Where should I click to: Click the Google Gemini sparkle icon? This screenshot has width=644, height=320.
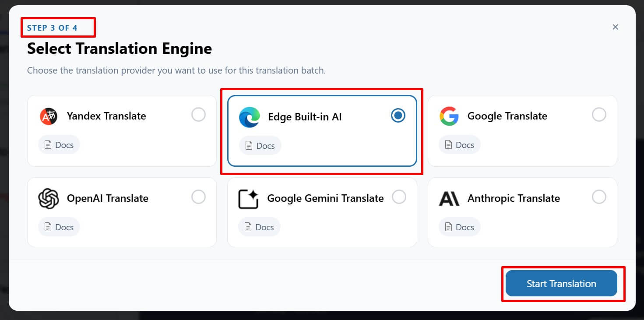(249, 199)
